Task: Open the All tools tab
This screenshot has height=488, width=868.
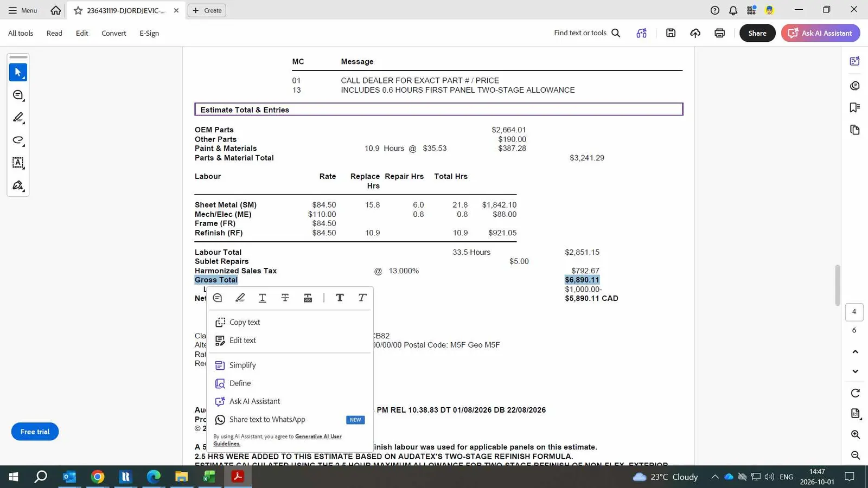Action: [x=21, y=33]
